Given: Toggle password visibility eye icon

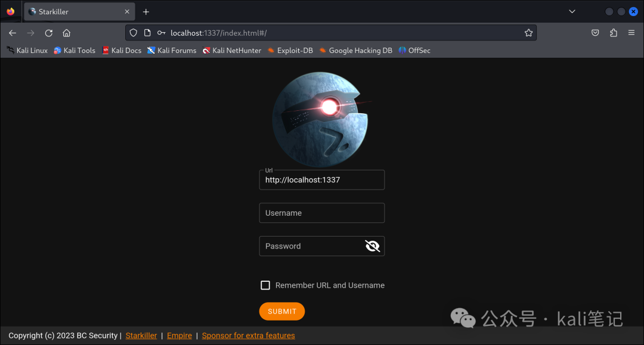Looking at the screenshot, I should pos(373,246).
